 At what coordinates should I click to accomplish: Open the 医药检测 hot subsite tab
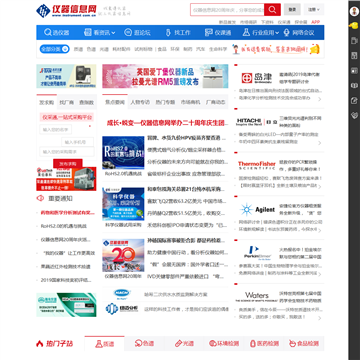click(264, 344)
